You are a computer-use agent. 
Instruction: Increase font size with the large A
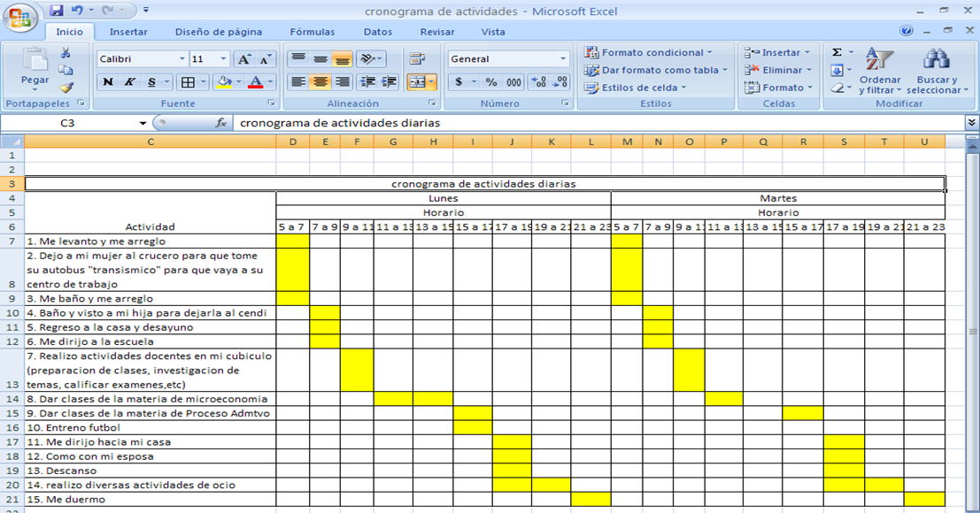tap(243, 58)
